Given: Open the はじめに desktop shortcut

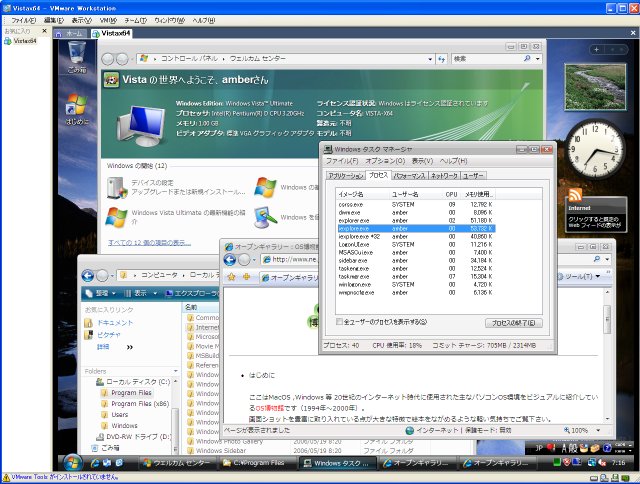Looking at the screenshot, I should click(77, 109).
